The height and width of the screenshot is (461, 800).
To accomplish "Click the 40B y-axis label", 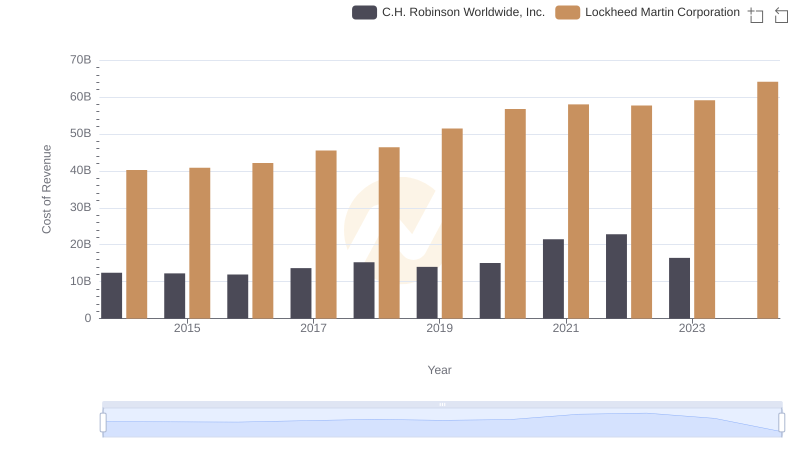I will [81, 170].
